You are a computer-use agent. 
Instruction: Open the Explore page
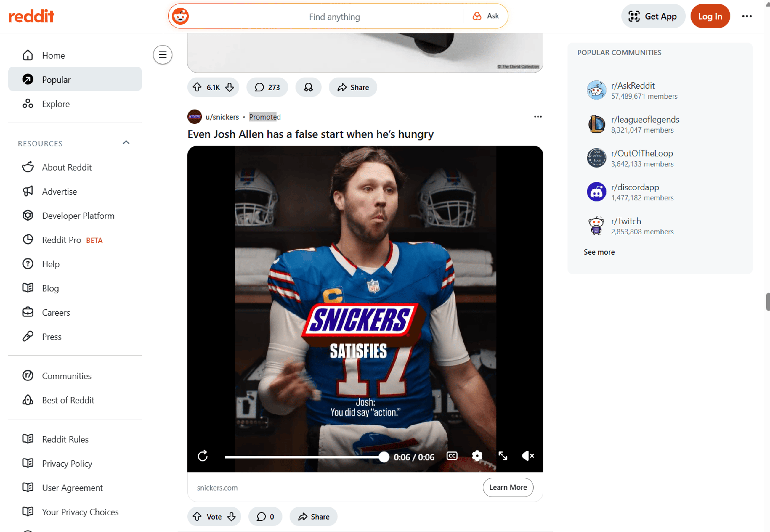tap(56, 104)
